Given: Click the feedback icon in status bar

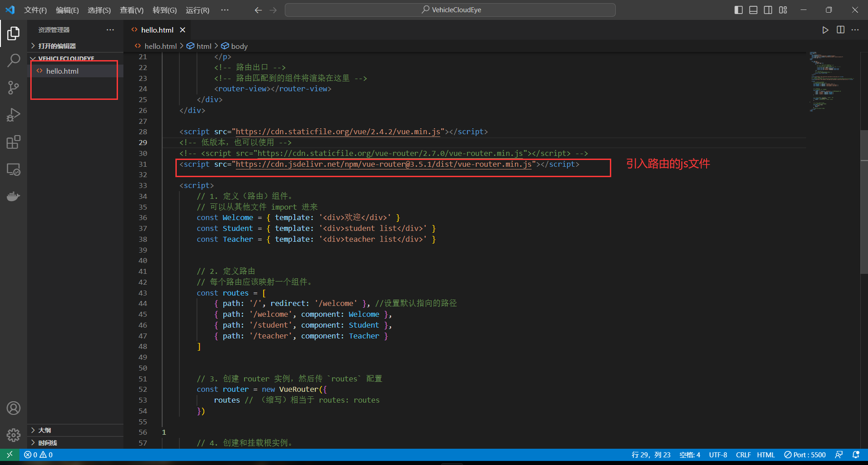Looking at the screenshot, I should click(x=839, y=455).
